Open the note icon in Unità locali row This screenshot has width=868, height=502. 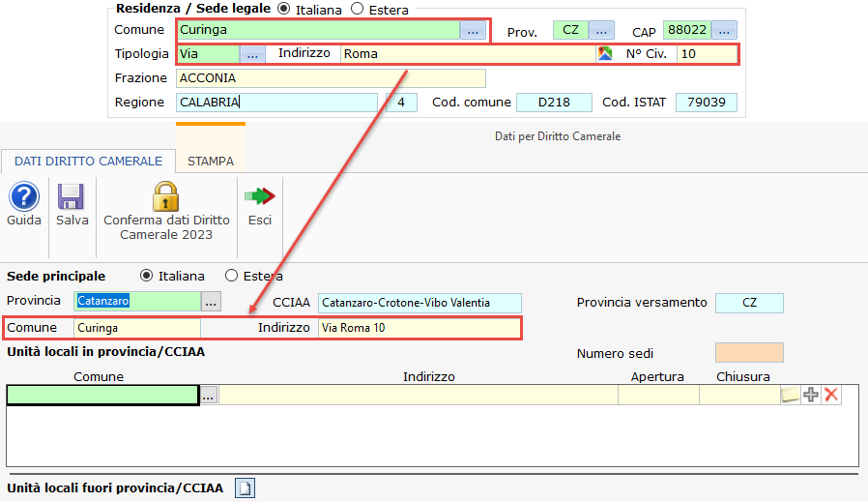pos(791,395)
